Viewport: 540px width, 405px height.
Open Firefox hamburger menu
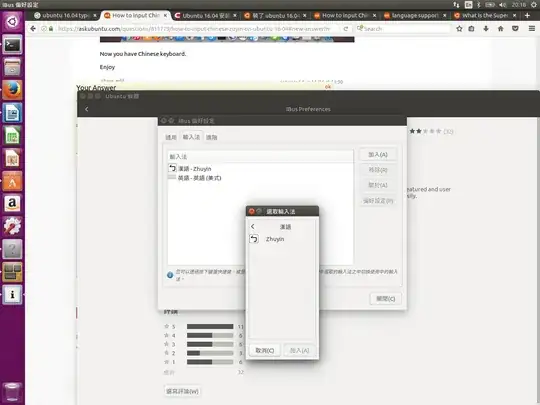tap(532, 29)
